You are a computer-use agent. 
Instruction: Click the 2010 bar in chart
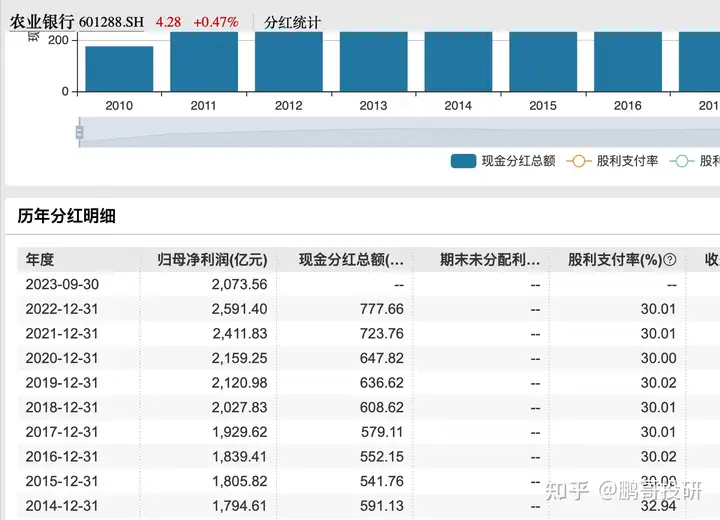point(119,69)
